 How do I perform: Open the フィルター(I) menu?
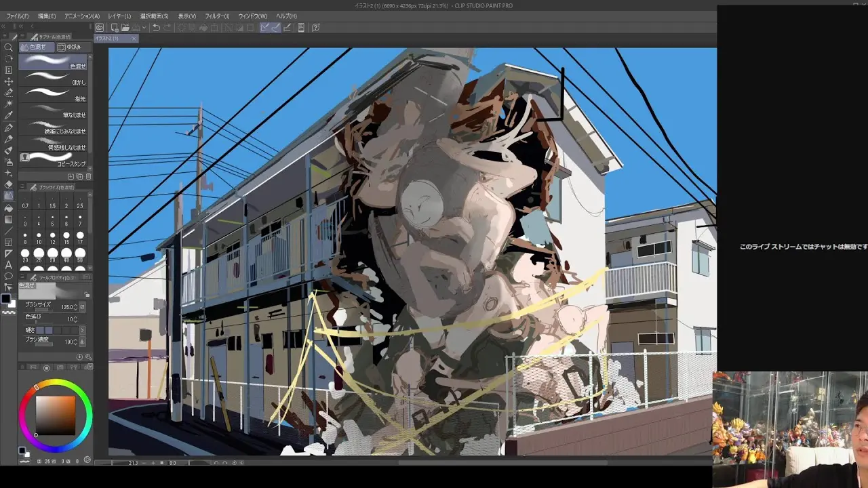[216, 16]
